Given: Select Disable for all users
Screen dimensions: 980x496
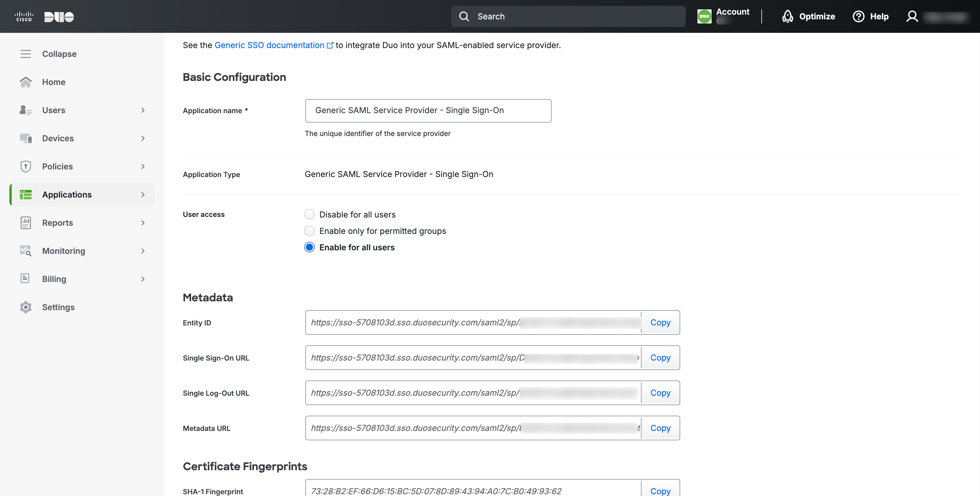Looking at the screenshot, I should (309, 215).
